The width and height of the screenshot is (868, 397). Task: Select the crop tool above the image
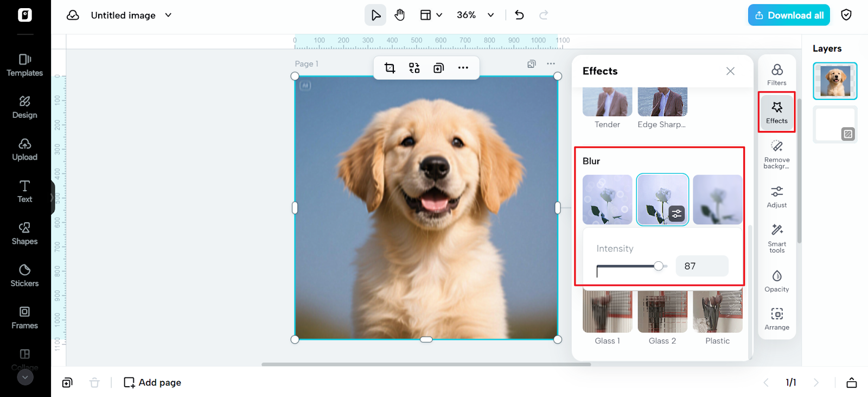coord(390,68)
